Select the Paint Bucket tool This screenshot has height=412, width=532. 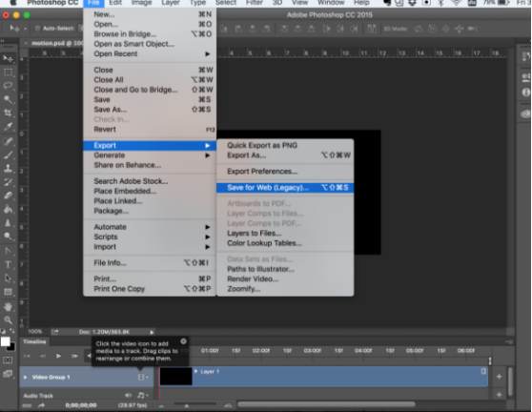coord(9,209)
